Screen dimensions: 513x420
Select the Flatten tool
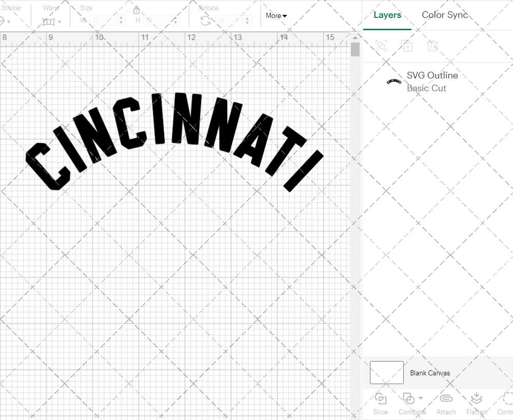coord(476,404)
